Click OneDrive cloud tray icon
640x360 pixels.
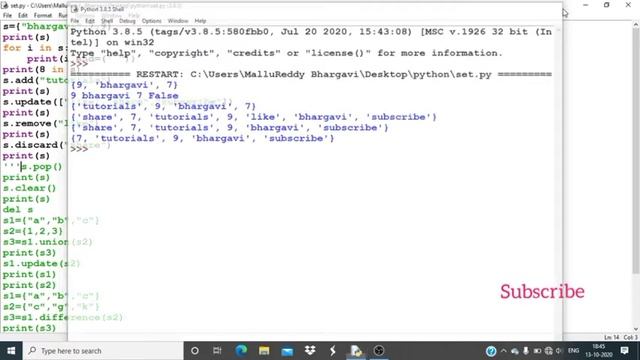click(x=515, y=351)
